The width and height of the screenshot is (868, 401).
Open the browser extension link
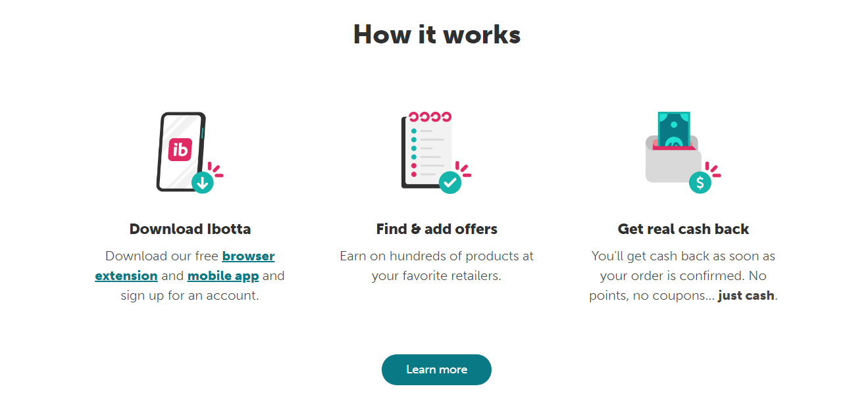pyautogui.click(x=249, y=256)
